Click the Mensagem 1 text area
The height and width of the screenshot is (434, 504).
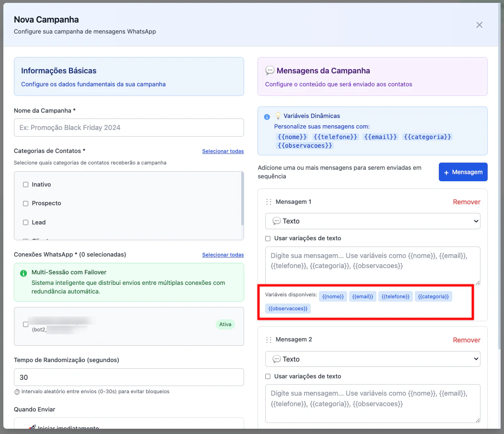tap(373, 266)
